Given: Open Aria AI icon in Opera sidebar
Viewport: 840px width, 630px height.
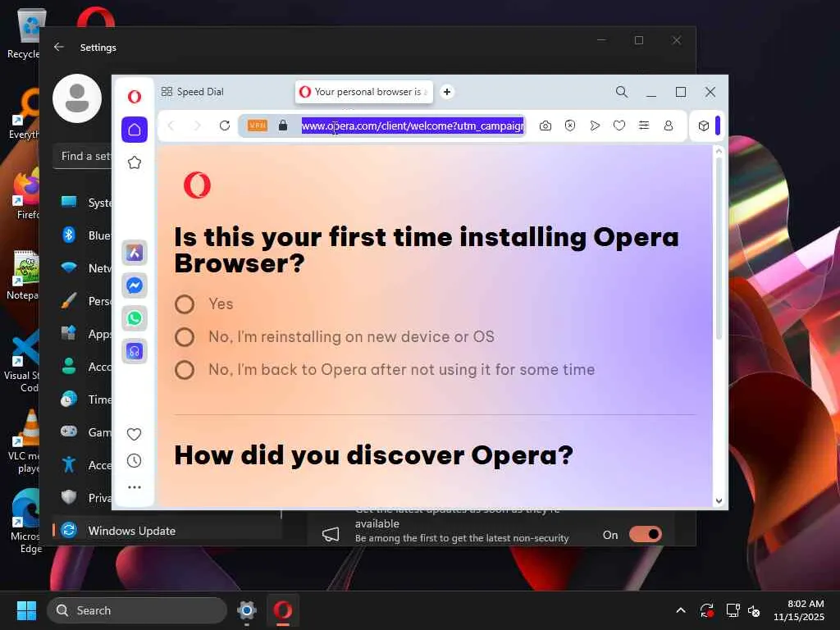Looking at the screenshot, I should pyautogui.click(x=135, y=253).
